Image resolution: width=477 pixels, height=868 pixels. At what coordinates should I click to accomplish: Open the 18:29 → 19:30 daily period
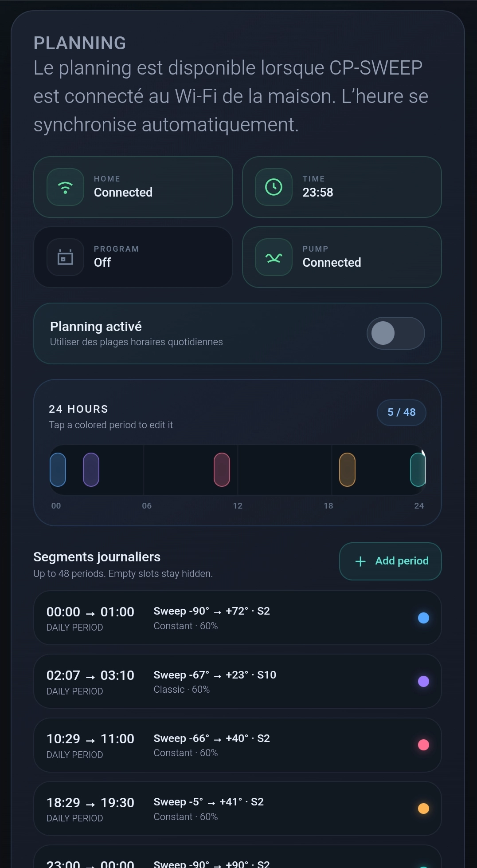238,809
